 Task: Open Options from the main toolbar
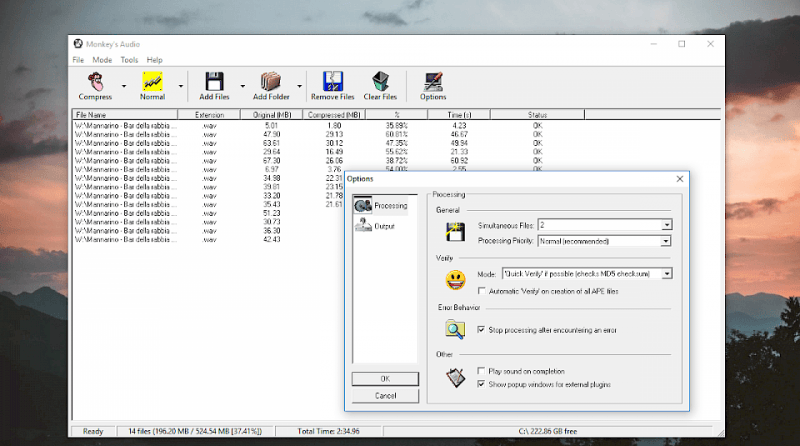pyautogui.click(x=433, y=82)
